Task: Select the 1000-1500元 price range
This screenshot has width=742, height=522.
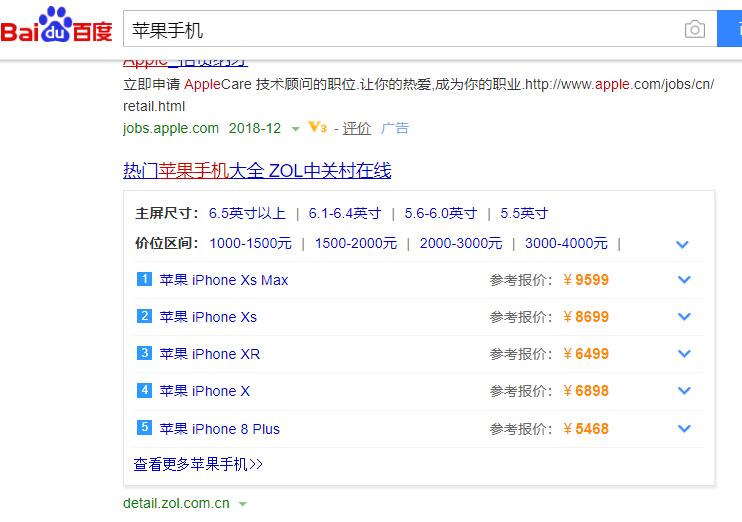Action: [x=250, y=243]
